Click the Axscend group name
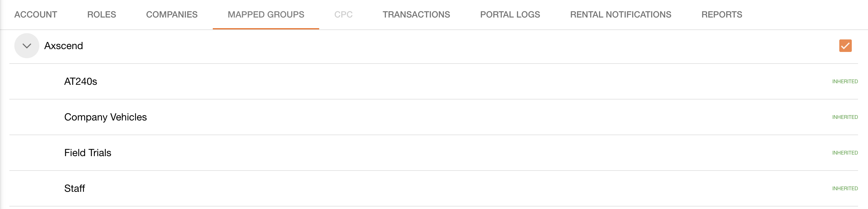 click(x=63, y=46)
